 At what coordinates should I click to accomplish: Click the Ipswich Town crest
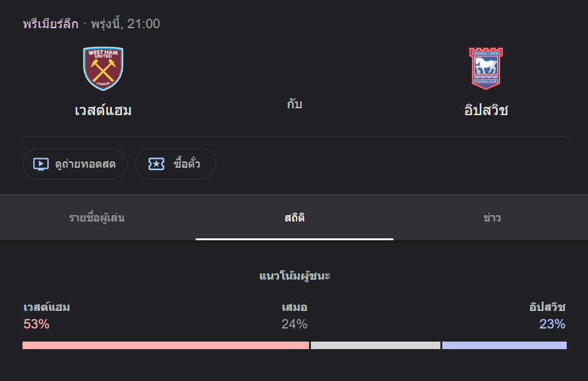[x=486, y=68]
